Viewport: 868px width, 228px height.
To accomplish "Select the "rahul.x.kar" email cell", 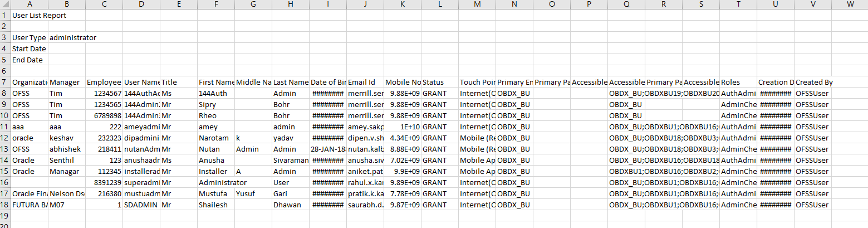I will 365,182.
